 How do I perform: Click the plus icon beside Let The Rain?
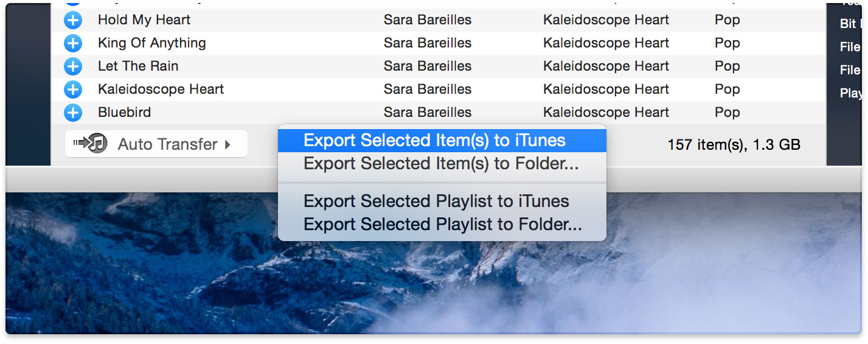click(x=73, y=66)
